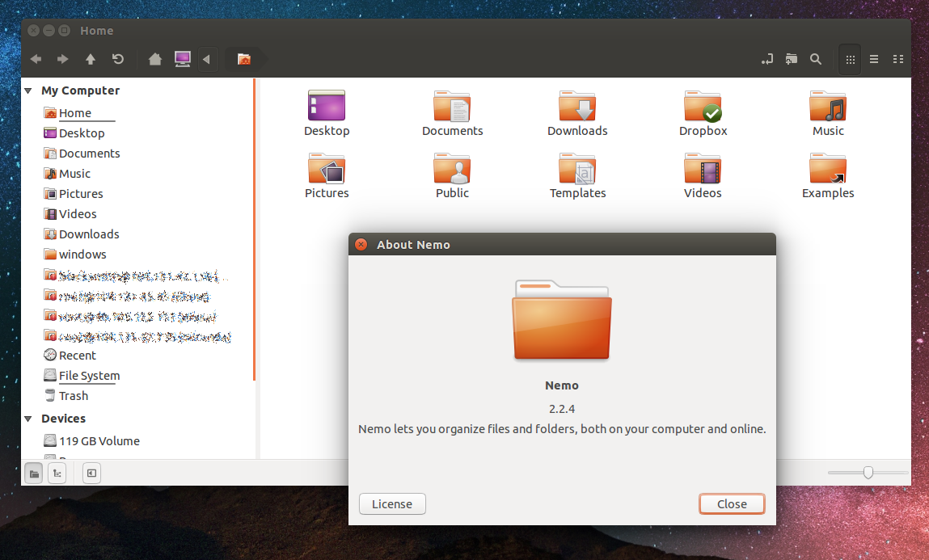929x560 pixels.
Task: Click the orange sidebar scrollbar
Action: tap(254, 229)
